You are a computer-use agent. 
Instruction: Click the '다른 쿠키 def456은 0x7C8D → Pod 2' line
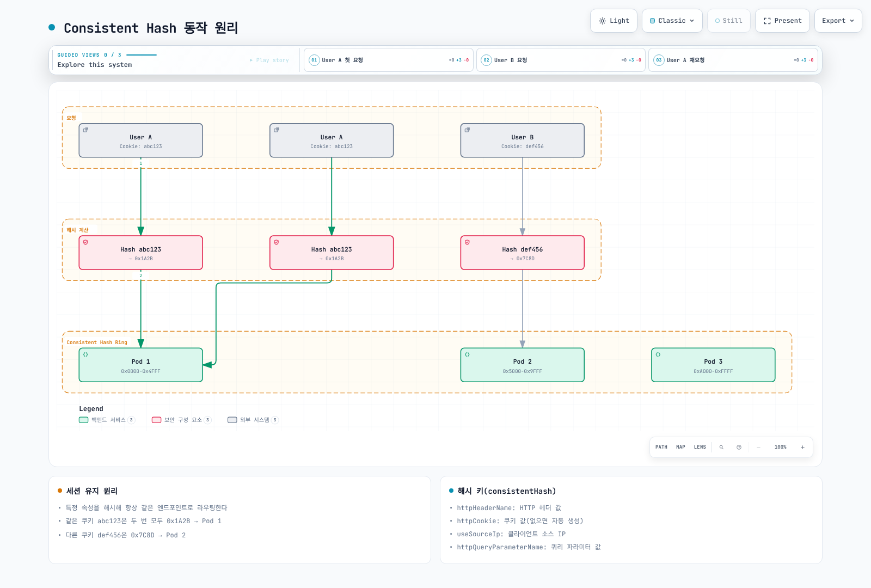126,535
